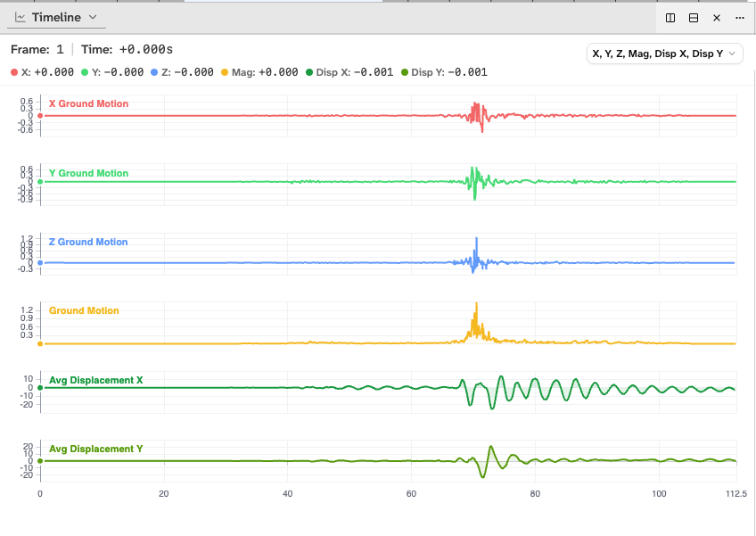
Task: Click the Avg Displacement Y chart title
Action: [x=97, y=449]
